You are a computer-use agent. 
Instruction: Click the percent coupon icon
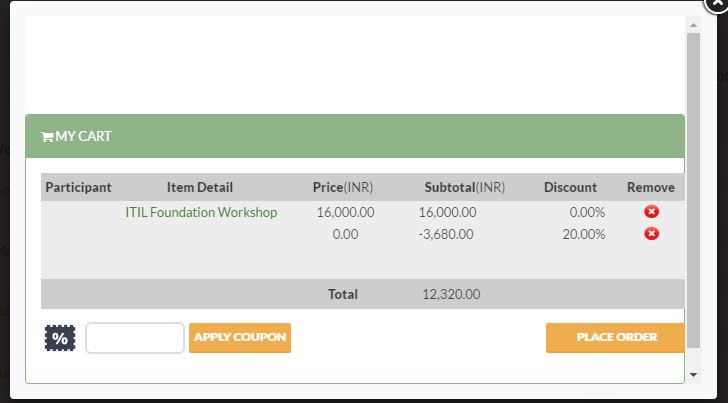(60, 338)
